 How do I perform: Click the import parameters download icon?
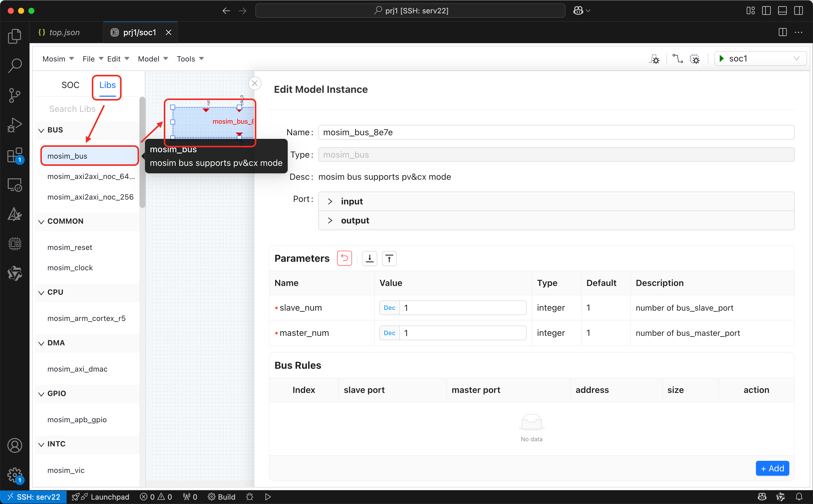tap(369, 258)
